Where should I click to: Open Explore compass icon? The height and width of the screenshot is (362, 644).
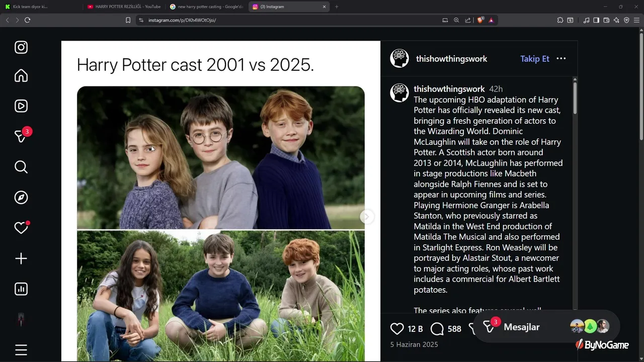coord(21,198)
